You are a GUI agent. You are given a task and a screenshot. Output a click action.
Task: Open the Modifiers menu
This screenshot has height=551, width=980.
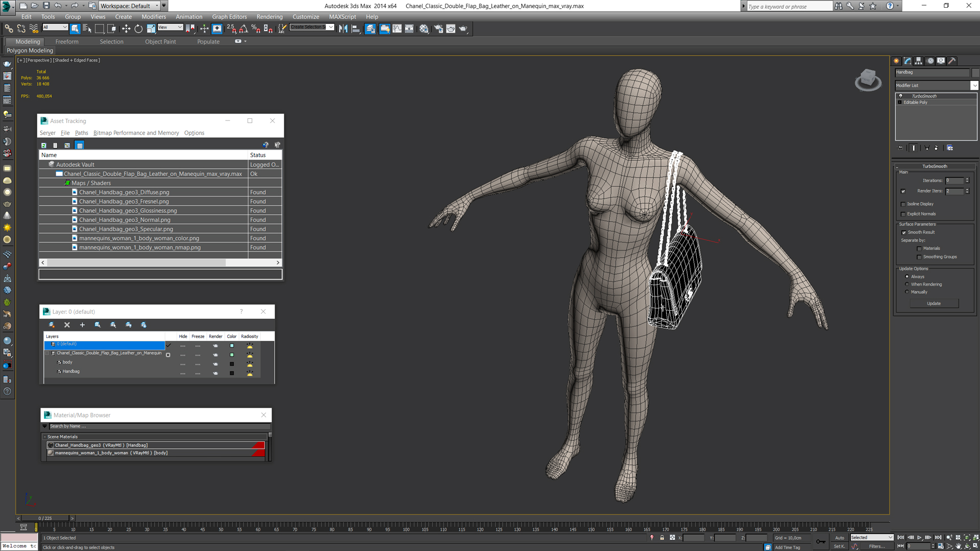(154, 17)
